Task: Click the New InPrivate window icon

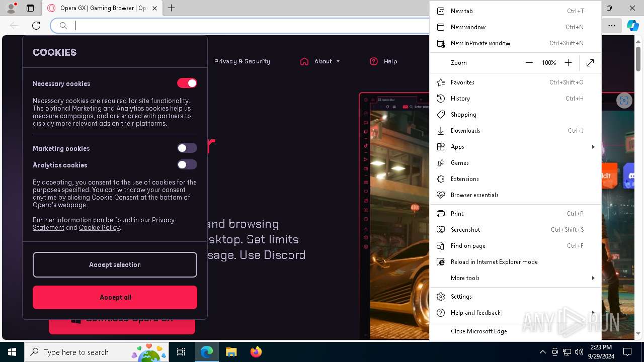Action: [x=441, y=43]
